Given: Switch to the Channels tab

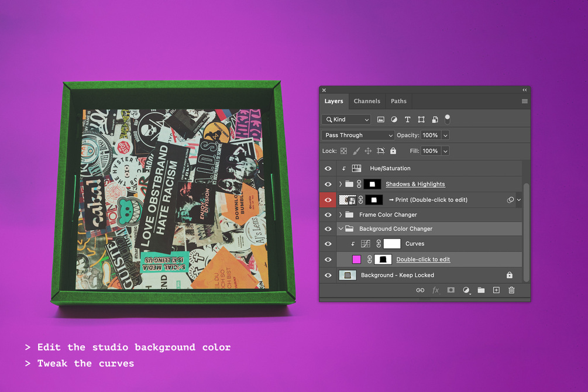Looking at the screenshot, I should coord(367,101).
